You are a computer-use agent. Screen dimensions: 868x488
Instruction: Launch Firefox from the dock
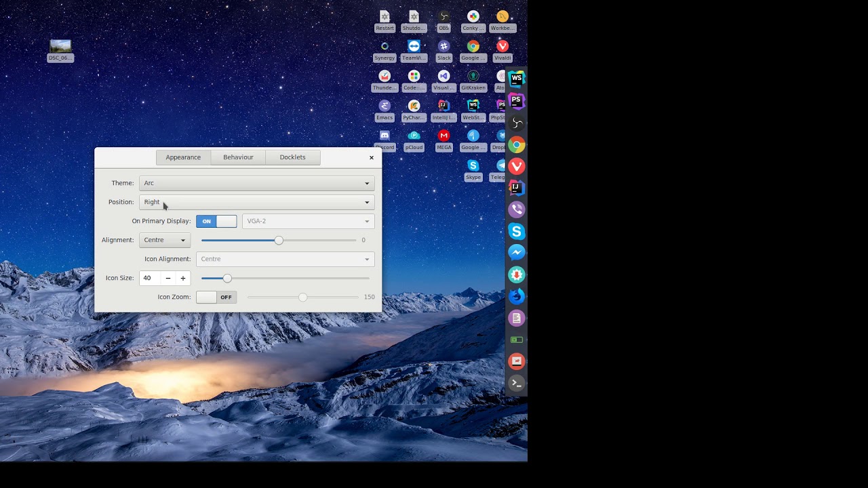(x=517, y=296)
